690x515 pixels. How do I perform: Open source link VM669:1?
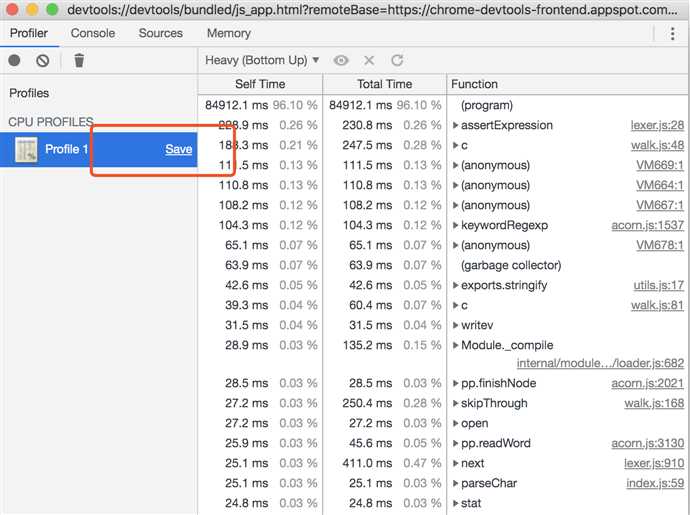[660, 166]
